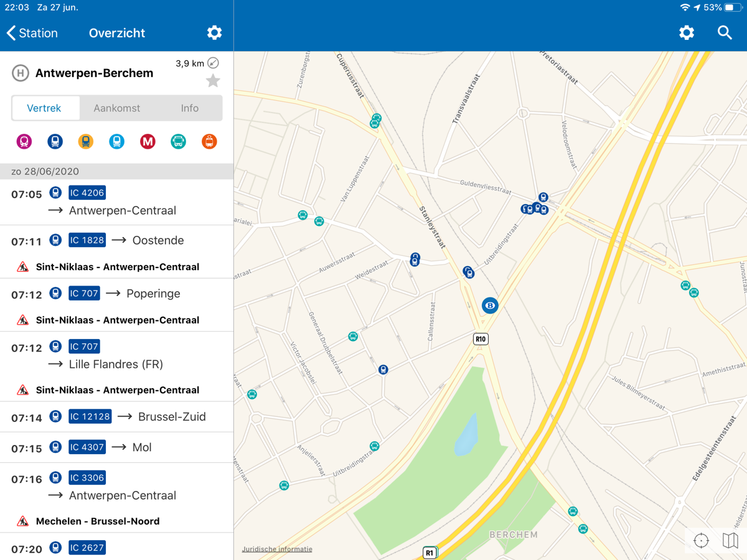Toggle the teal bus filter

[178, 142]
